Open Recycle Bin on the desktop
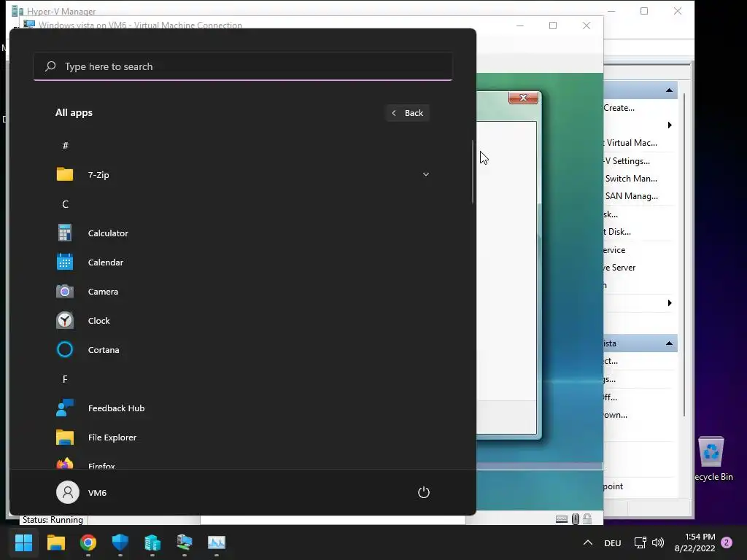This screenshot has width=747, height=560. pyautogui.click(x=712, y=459)
